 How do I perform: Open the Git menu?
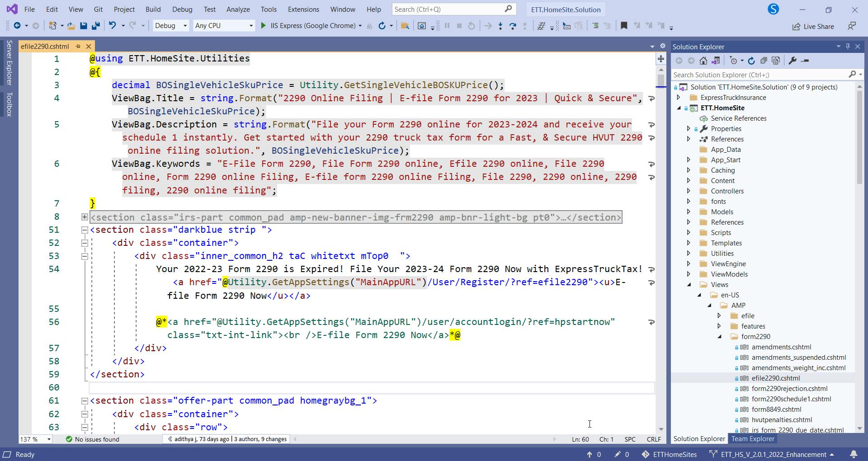coord(98,9)
